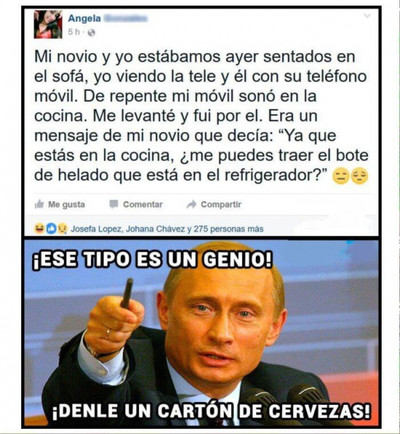Open Angela's profile picture thumbnail
Viewport: 400px width, 434px height.
coord(48,24)
